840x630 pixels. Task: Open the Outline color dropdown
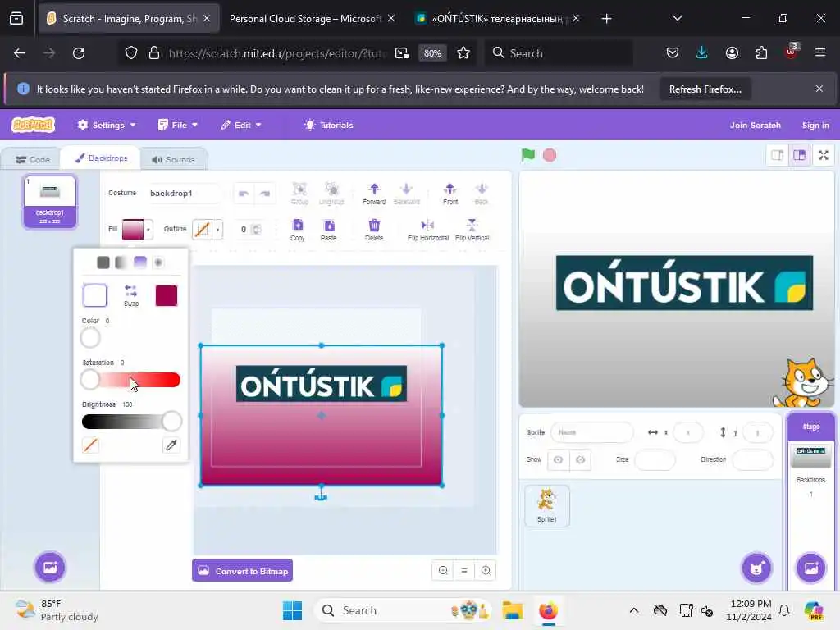coord(207,230)
